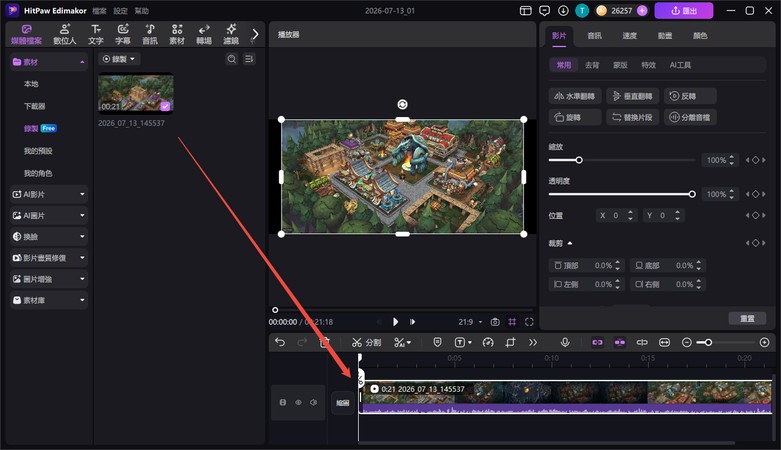Select the crop tool in timeline toolbar
Image resolution: width=781 pixels, height=450 pixels.
coord(510,342)
